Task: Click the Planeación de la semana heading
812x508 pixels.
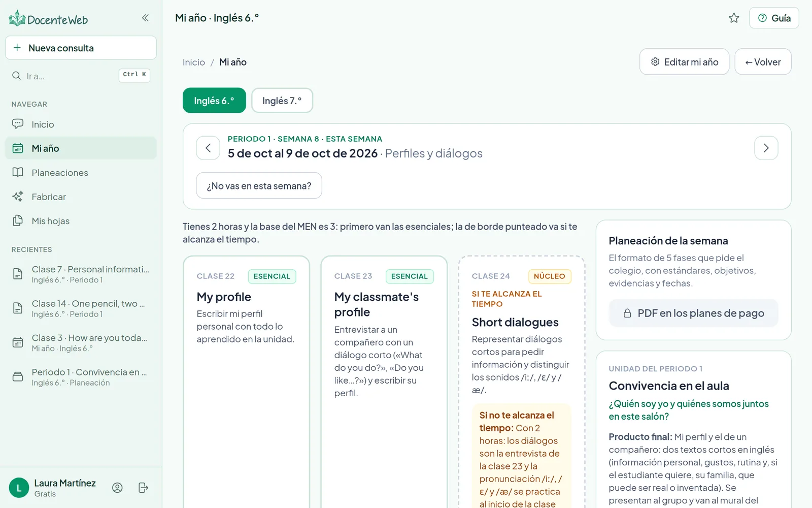Action: [x=668, y=241]
